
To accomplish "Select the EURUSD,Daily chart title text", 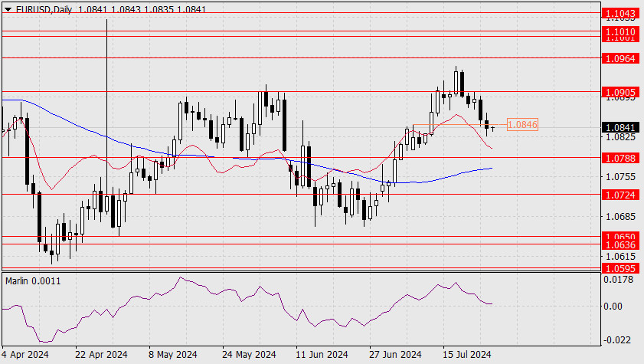I will pos(44,9).
